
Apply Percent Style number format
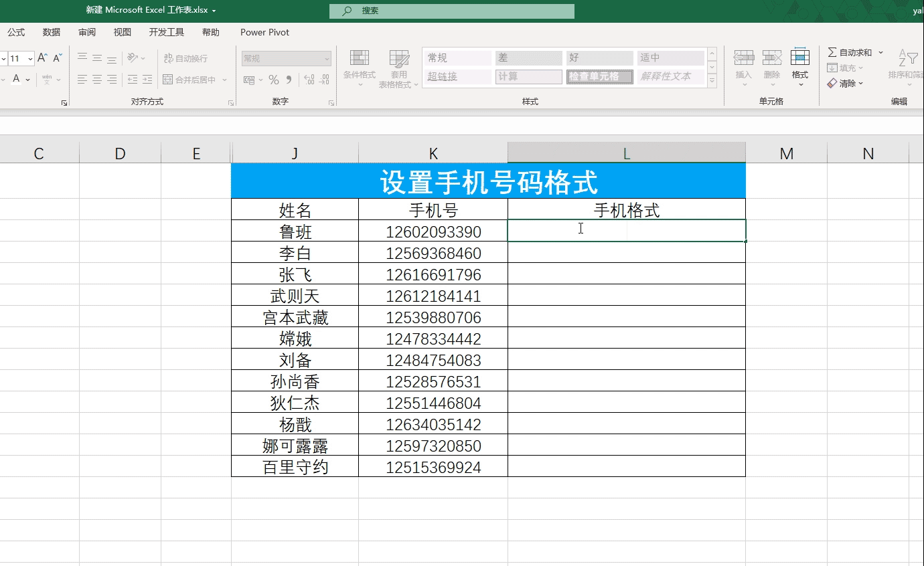coord(273,80)
